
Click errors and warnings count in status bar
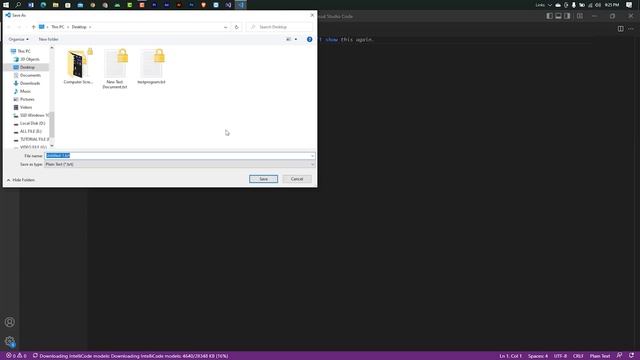16,356
